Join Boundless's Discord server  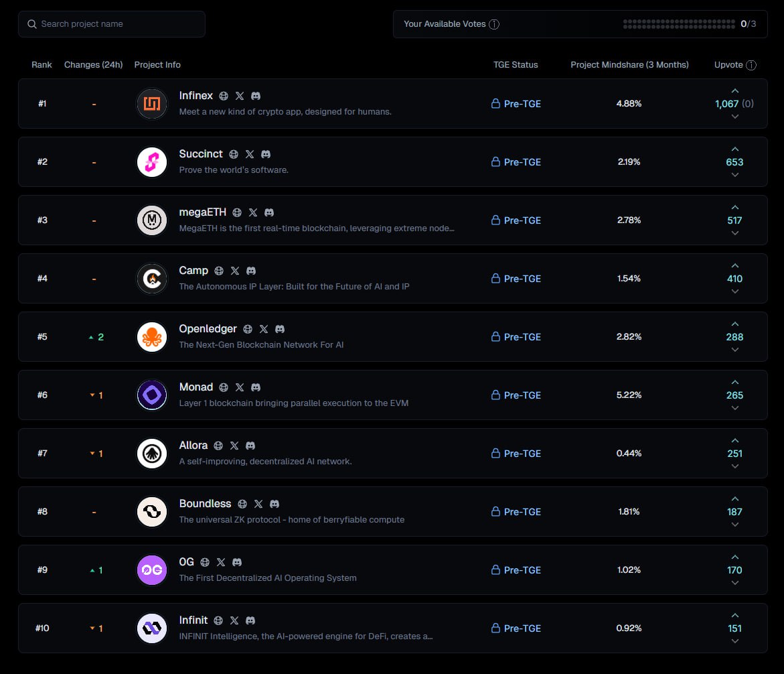[275, 504]
